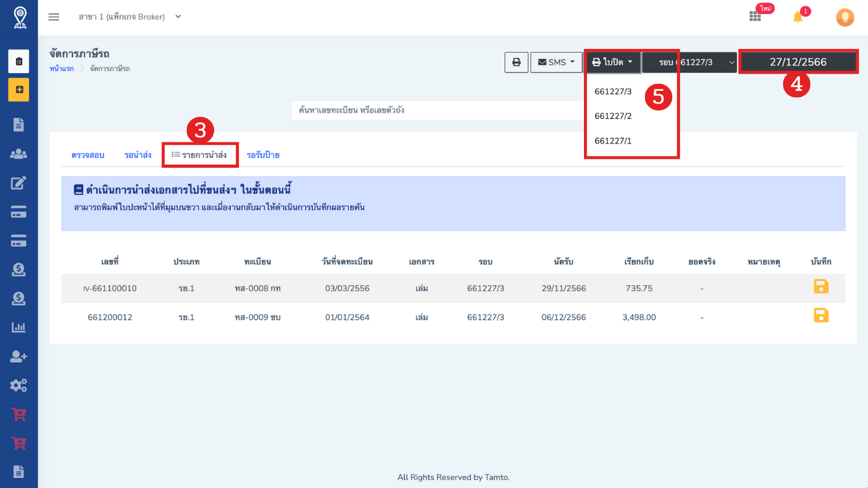
Task: Click the document icon at the sidebar bottom
Action: (19, 471)
